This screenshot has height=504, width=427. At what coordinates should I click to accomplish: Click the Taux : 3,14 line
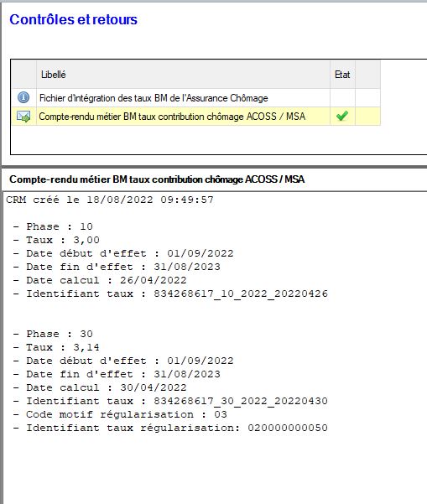pos(56,347)
